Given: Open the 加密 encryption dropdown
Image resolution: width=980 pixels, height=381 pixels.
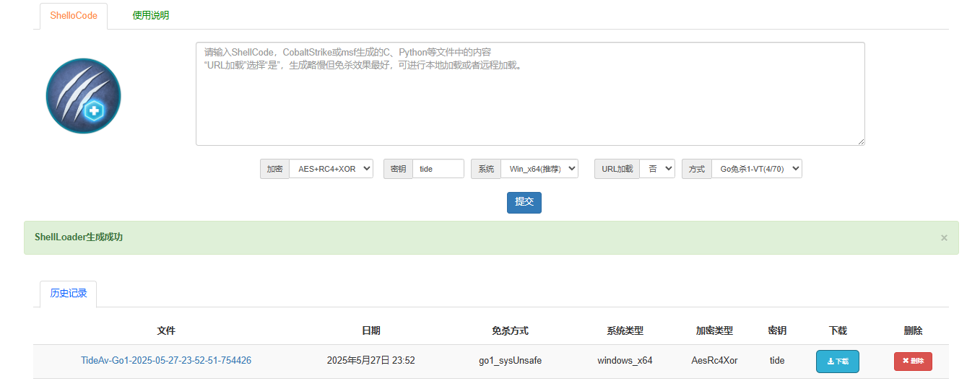Looking at the screenshot, I should tap(331, 169).
